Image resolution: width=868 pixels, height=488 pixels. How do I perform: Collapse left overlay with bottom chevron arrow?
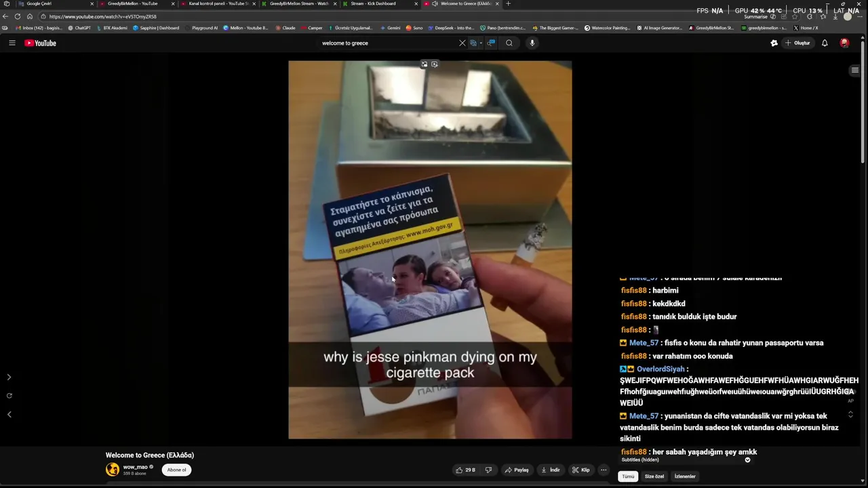(9, 414)
